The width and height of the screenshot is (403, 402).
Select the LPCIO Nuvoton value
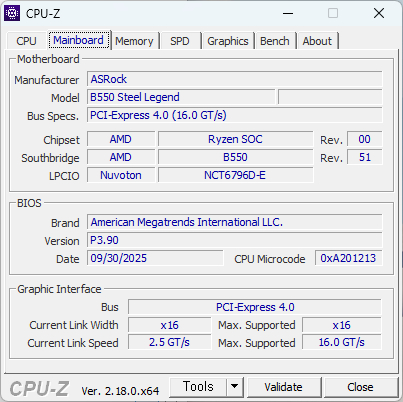[121, 175]
